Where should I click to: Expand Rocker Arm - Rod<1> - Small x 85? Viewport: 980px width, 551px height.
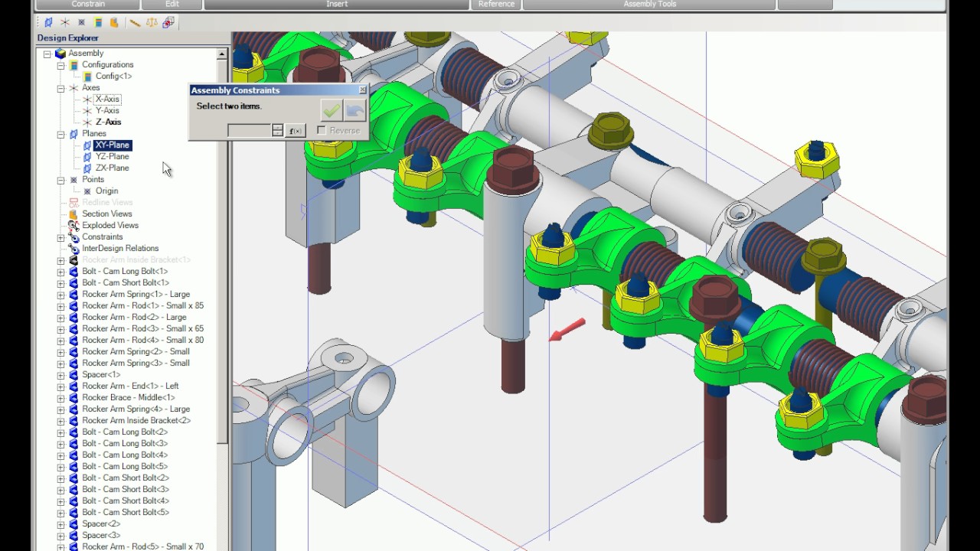pyautogui.click(x=61, y=306)
